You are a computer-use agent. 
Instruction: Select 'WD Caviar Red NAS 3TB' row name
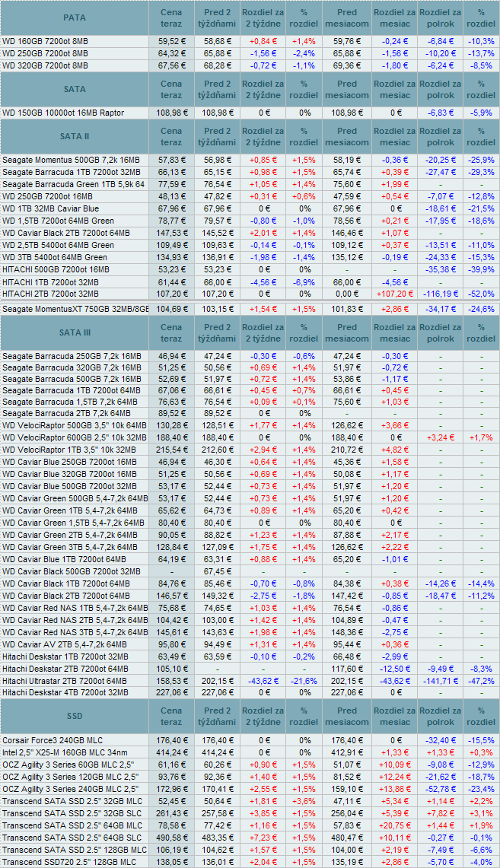point(75,632)
